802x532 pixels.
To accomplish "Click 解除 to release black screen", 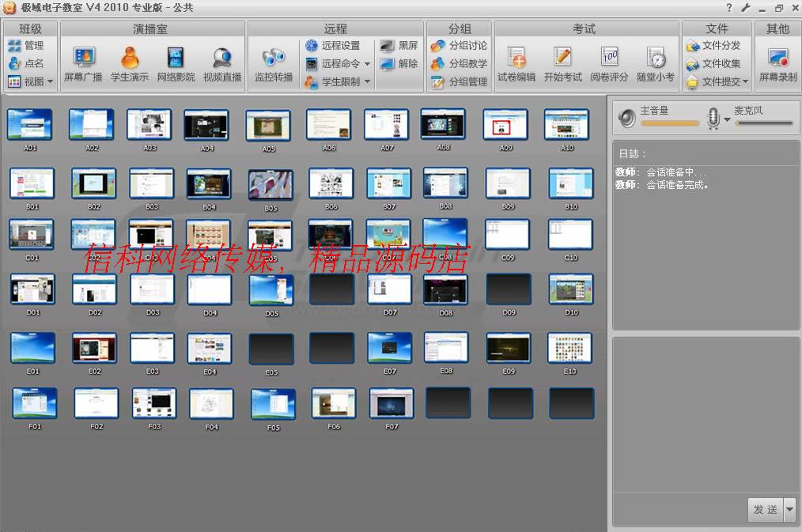I will coord(399,64).
